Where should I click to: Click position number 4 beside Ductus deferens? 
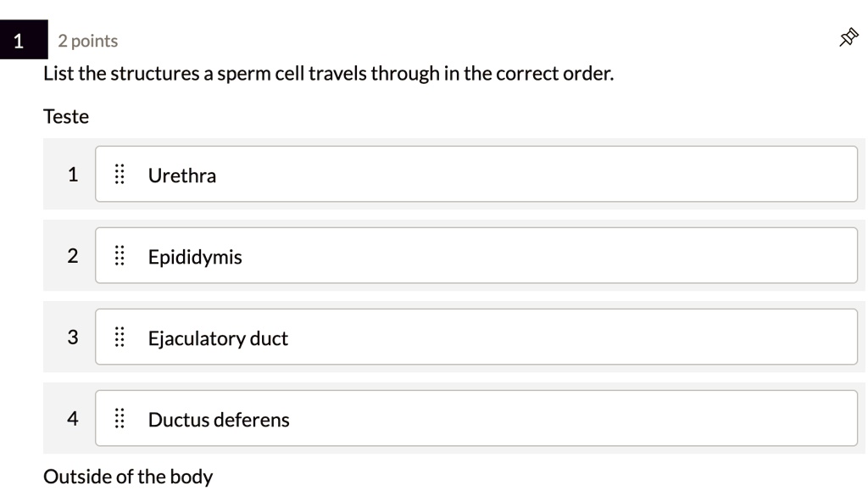click(x=72, y=418)
